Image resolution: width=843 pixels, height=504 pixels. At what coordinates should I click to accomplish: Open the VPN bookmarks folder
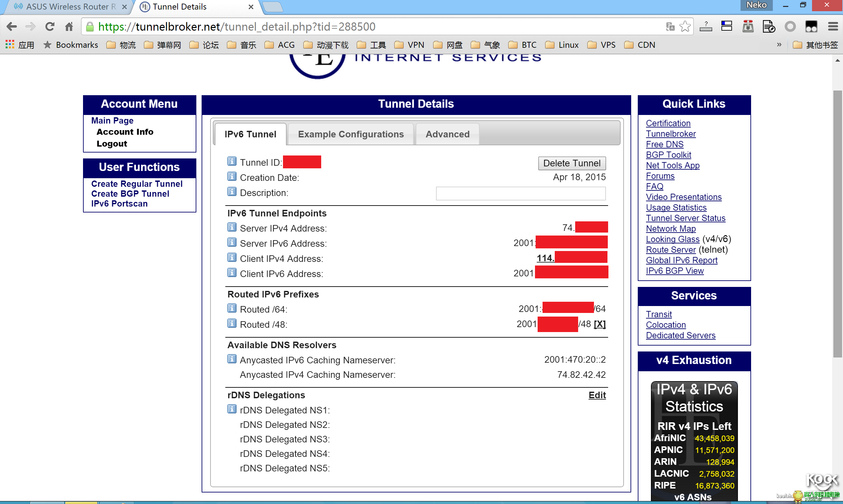[409, 44]
